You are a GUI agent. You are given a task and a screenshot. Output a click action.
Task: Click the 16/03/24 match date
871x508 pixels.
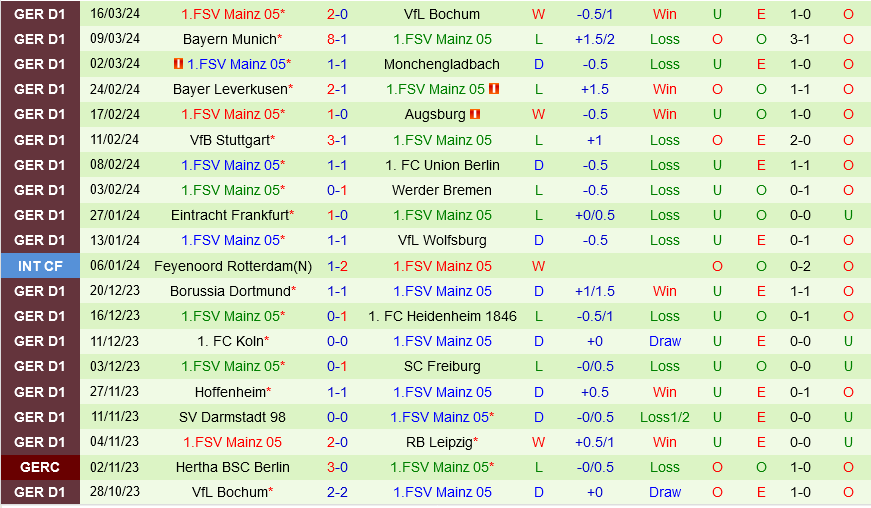tap(115, 14)
